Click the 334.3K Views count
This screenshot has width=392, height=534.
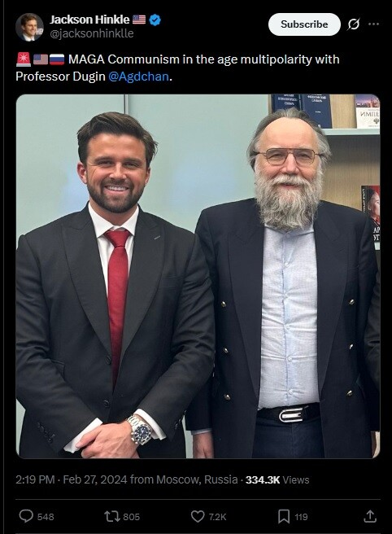pyautogui.click(x=277, y=479)
